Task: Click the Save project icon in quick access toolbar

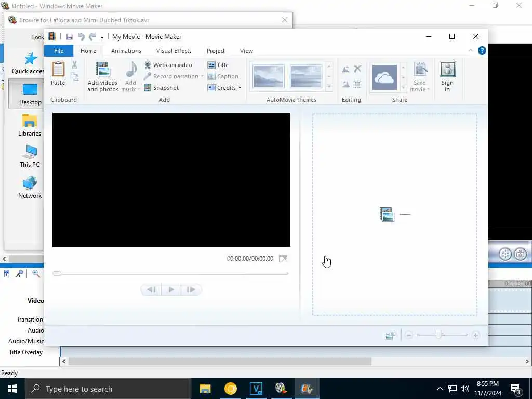Action: (69, 37)
